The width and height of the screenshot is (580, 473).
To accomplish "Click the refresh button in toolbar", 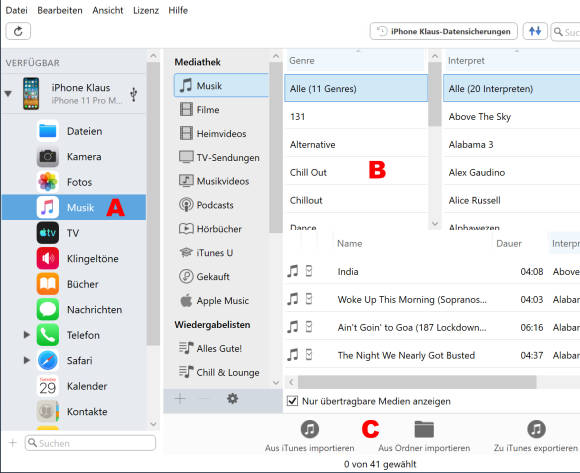I will 18,31.
